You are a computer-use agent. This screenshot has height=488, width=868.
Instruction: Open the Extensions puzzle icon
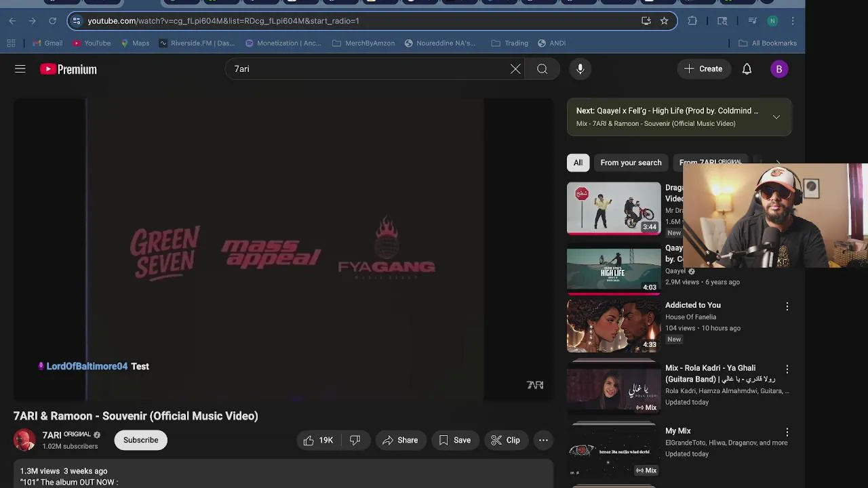click(692, 21)
